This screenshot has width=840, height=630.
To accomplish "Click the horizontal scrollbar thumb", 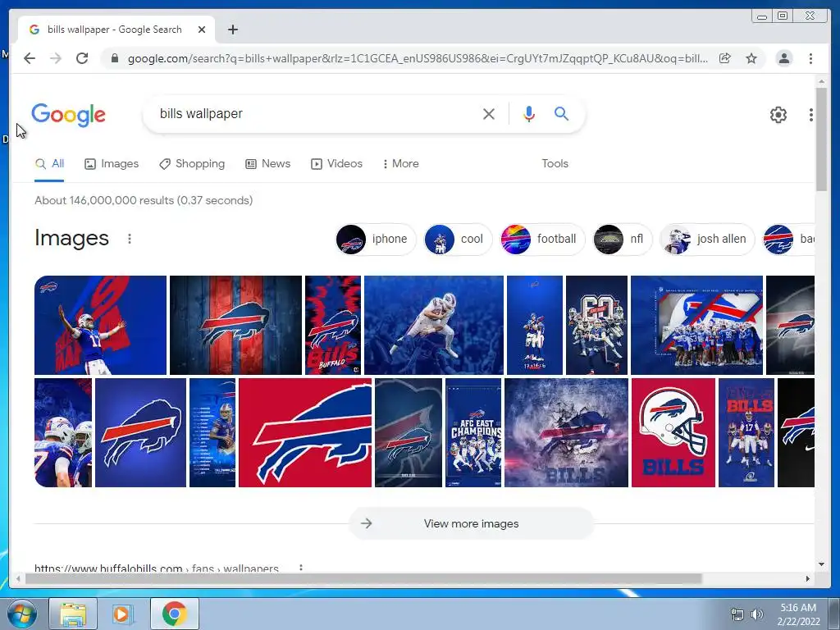I will click(x=363, y=578).
